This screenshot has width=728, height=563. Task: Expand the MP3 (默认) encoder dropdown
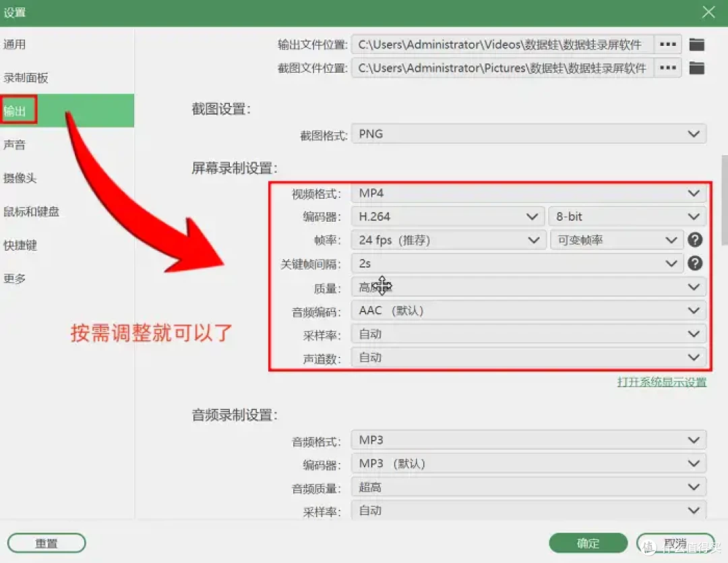pyautogui.click(x=529, y=463)
